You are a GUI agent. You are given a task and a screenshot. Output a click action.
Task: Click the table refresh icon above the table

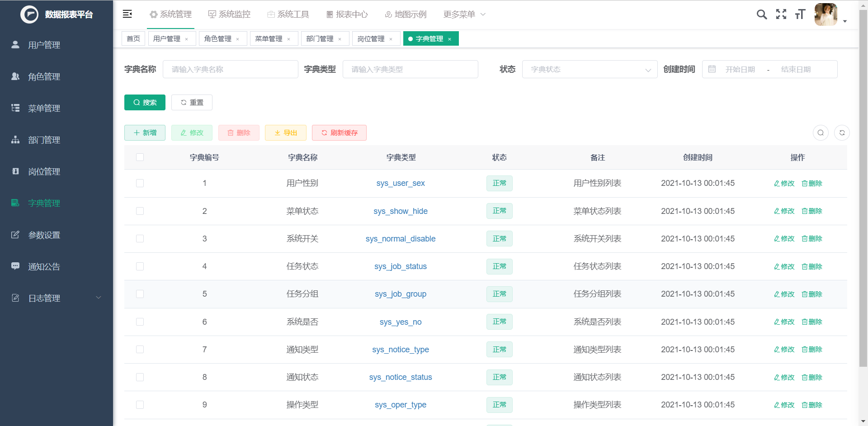pos(842,133)
